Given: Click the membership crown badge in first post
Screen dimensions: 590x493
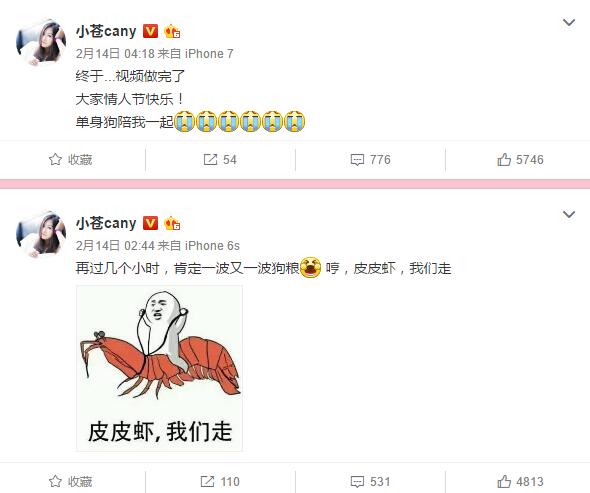Looking at the screenshot, I should coord(172,31).
